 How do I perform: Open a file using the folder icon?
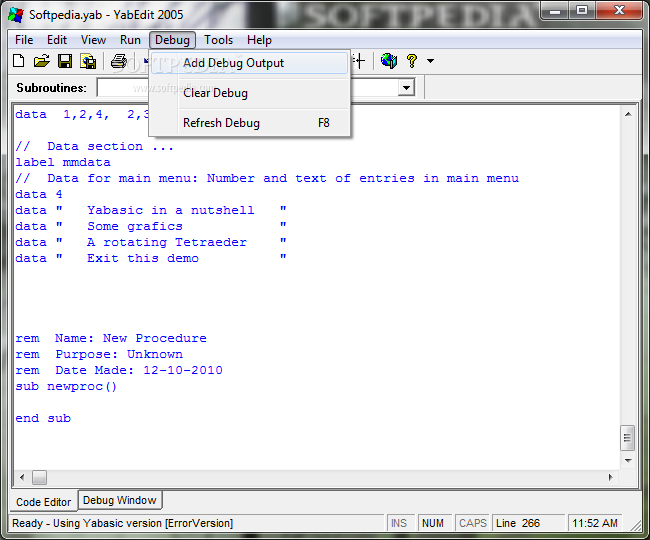coord(41,61)
